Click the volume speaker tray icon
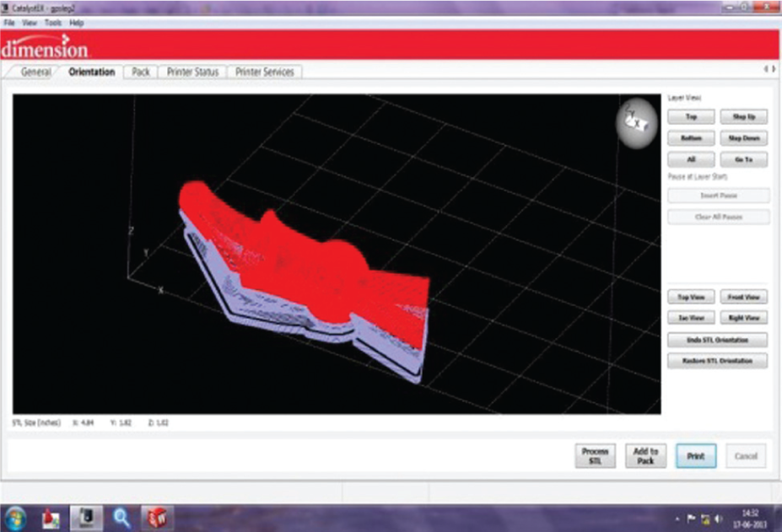 (719, 519)
